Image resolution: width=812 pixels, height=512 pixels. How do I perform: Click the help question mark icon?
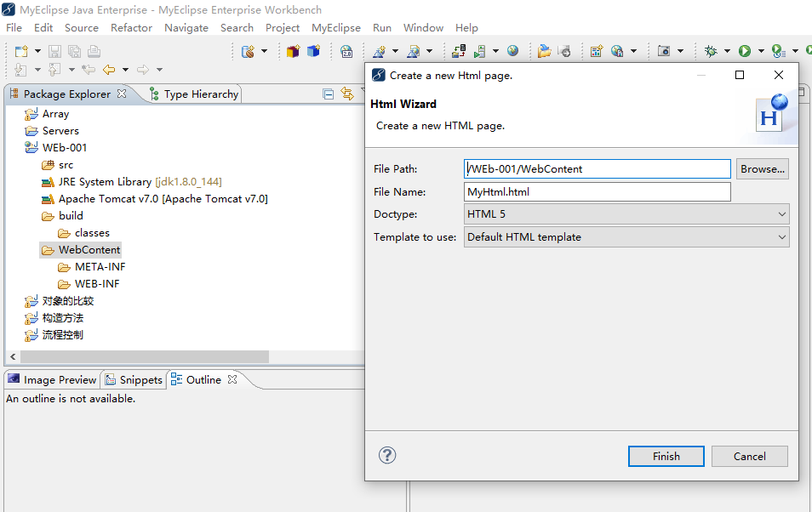pos(386,455)
